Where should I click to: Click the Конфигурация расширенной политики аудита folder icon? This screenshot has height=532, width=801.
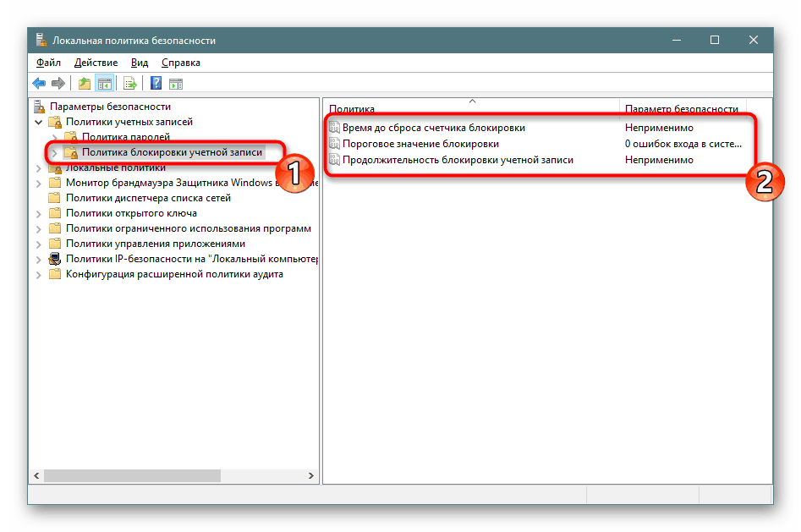(55, 274)
